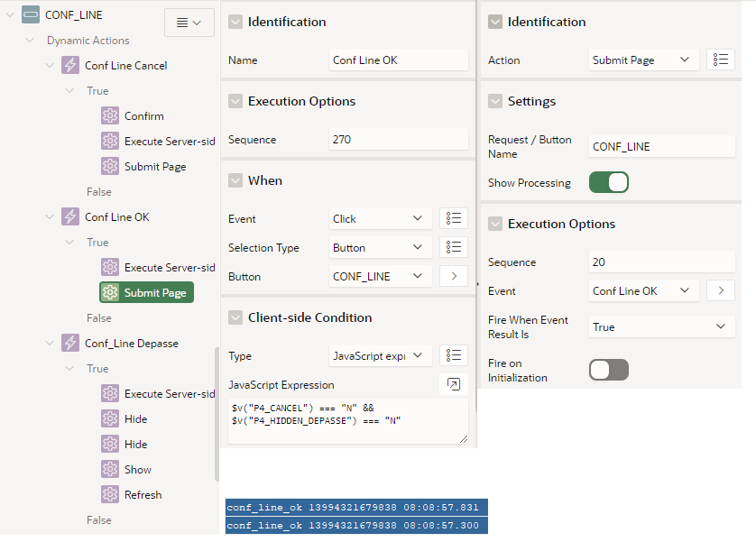Select the Conf Line Cancel lightning bolt icon
The width and height of the screenshot is (756, 542).
click(x=70, y=66)
